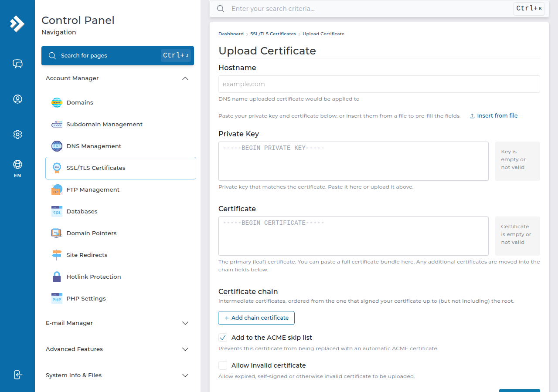Enable Allow invalid certificate checkbox
558x392 pixels.
(223, 365)
